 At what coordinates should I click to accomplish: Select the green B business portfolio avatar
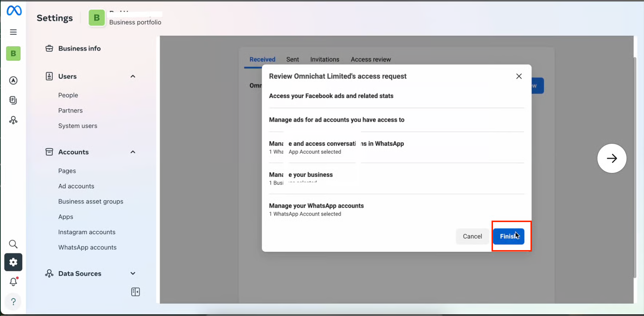(97, 18)
